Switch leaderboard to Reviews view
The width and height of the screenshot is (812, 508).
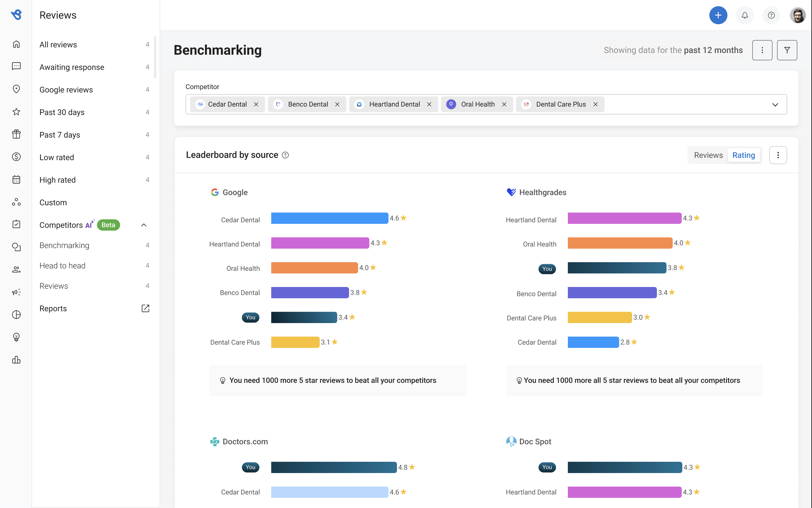[x=708, y=155]
